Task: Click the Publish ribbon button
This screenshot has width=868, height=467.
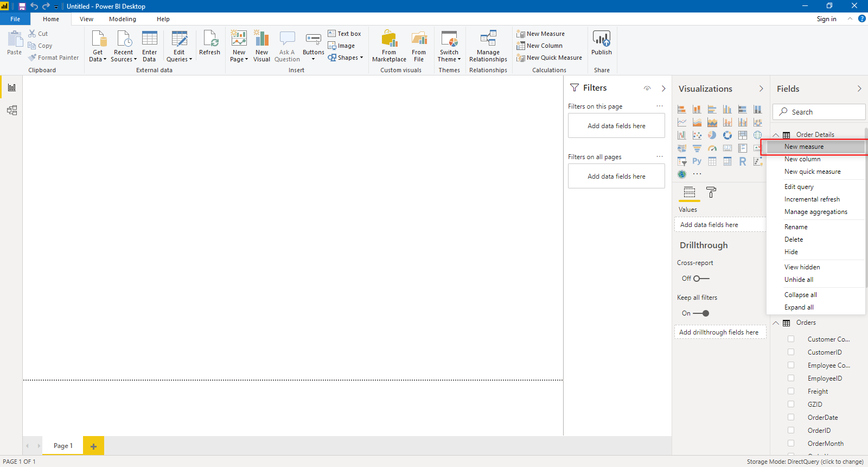Action: [x=602, y=43]
